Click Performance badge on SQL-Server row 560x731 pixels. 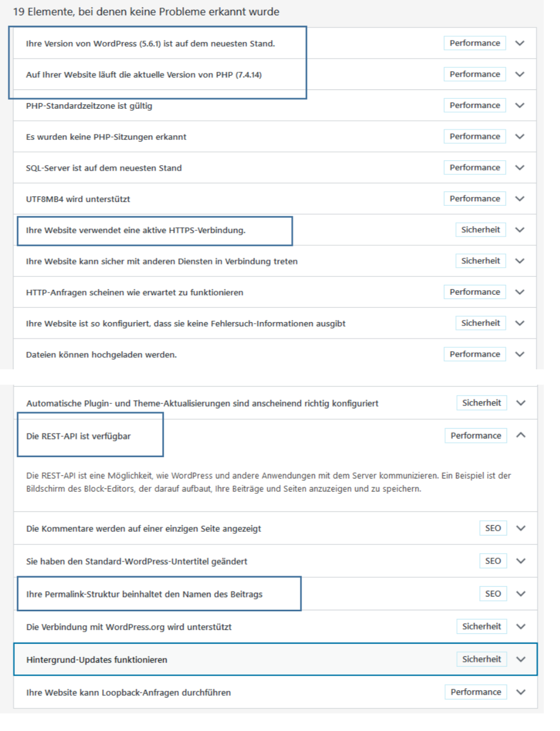coord(474,167)
